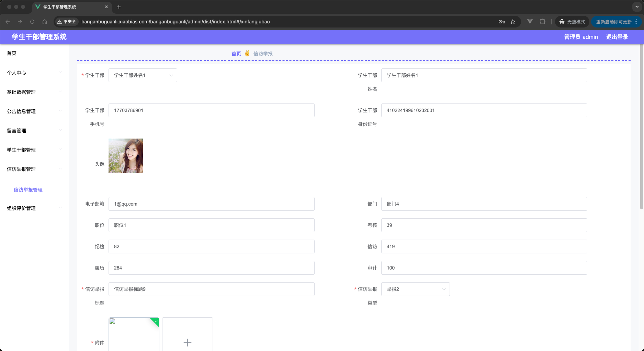Open the 学生干部 name dropdown
Screen dimensions: 644x351
pyautogui.click(x=143, y=75)
